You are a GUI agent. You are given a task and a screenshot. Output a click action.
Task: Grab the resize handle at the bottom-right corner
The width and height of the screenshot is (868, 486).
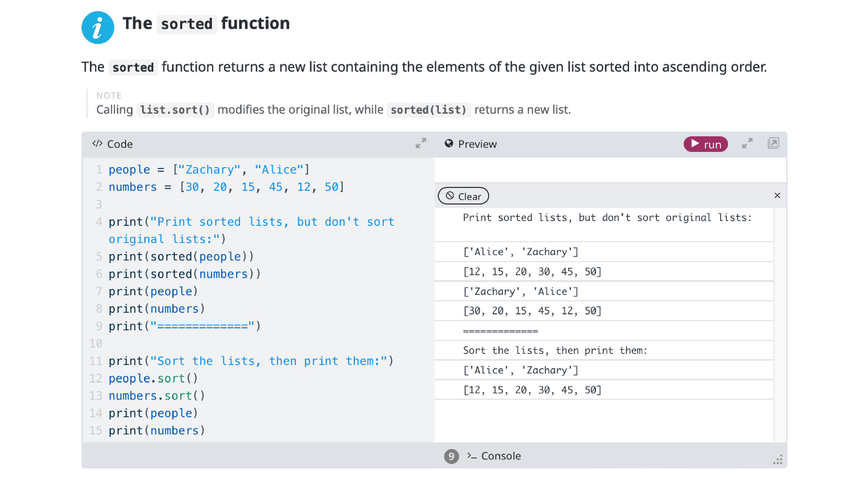778,460
